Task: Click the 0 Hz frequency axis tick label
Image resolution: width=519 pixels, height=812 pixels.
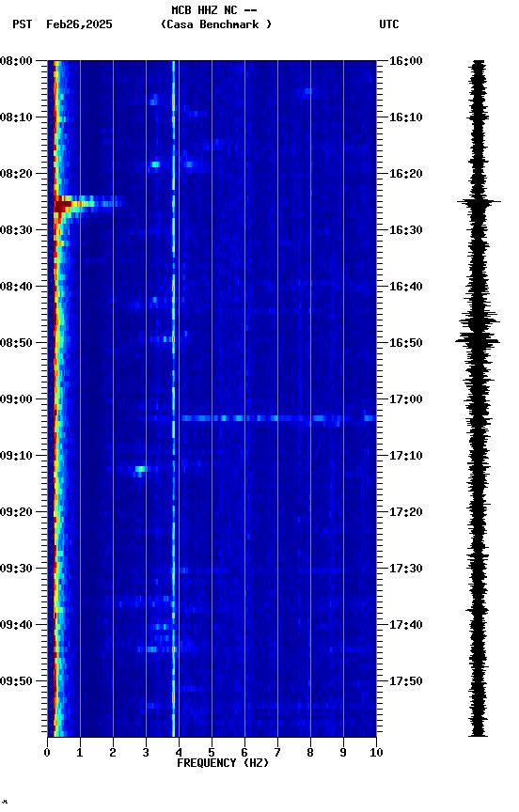Action: pos(47,753)
